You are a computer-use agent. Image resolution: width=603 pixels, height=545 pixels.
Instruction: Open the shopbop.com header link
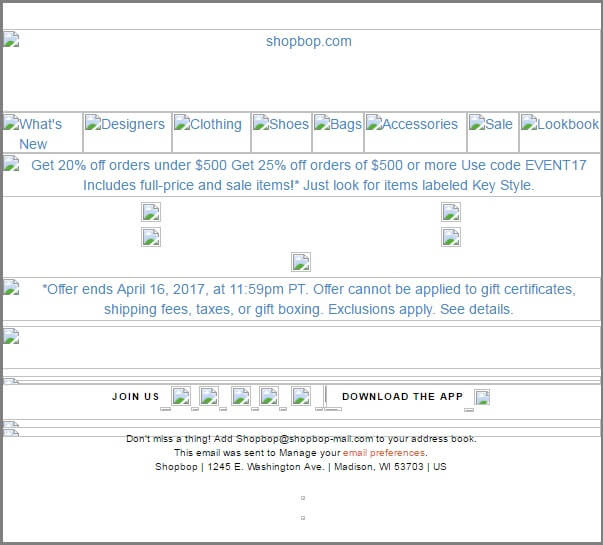click(308, 41)
